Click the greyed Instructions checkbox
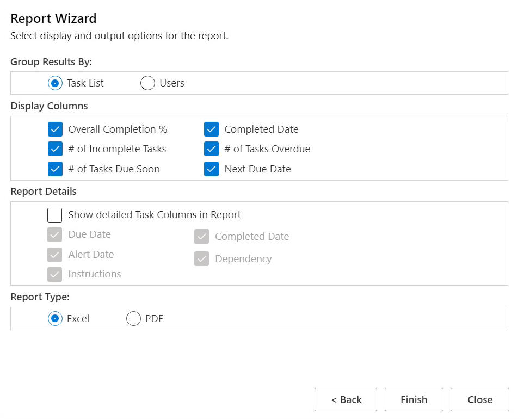This screenshot has height=420, width=524. pos(55,274)
